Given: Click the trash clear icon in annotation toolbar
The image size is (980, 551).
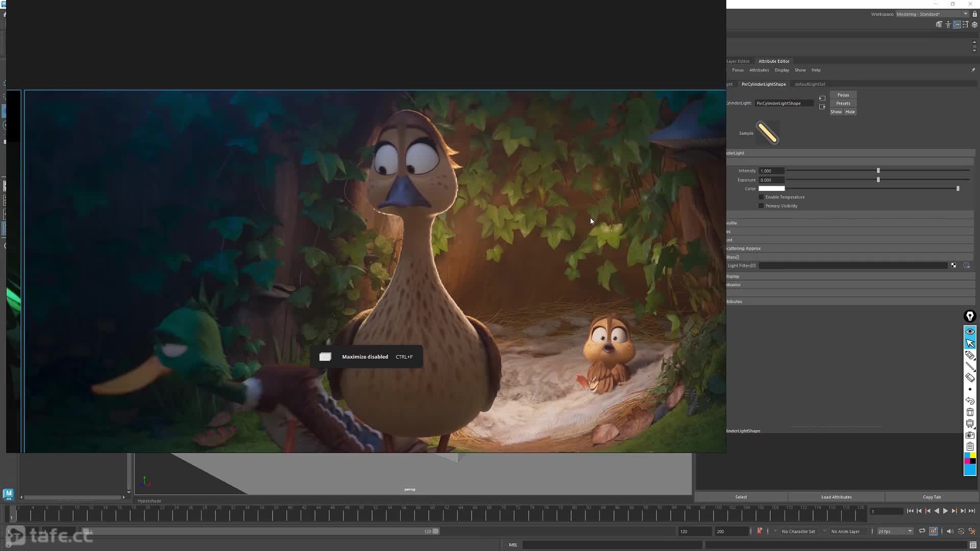Looking at the screenshot, I should point(970,412).
